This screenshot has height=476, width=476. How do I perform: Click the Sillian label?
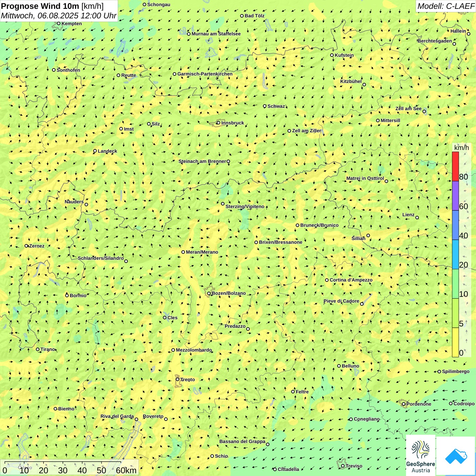pyautogui.click(x=358, y=238)
